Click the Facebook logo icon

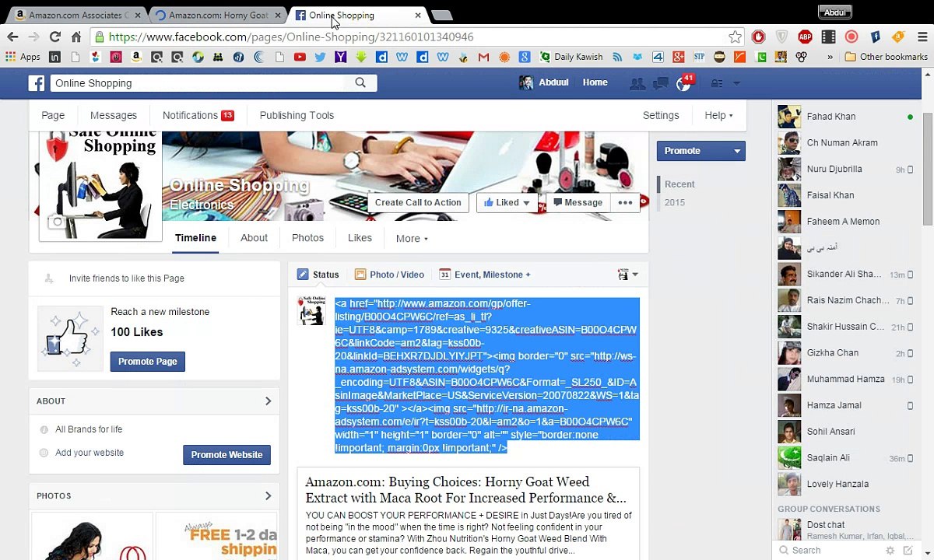pos(37,83)
